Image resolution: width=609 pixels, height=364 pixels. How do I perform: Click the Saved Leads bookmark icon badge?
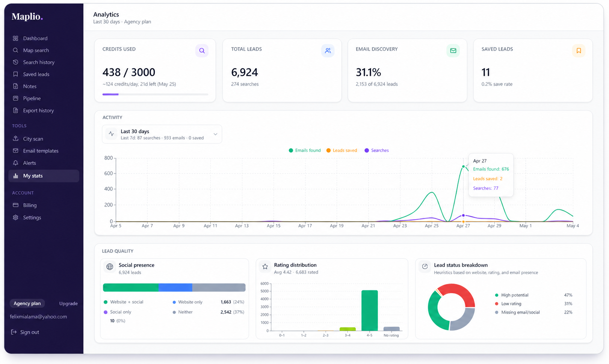coord(579,51)
